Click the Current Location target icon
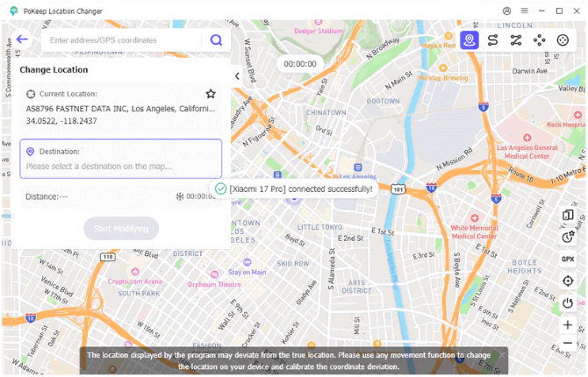 point(31,94)
